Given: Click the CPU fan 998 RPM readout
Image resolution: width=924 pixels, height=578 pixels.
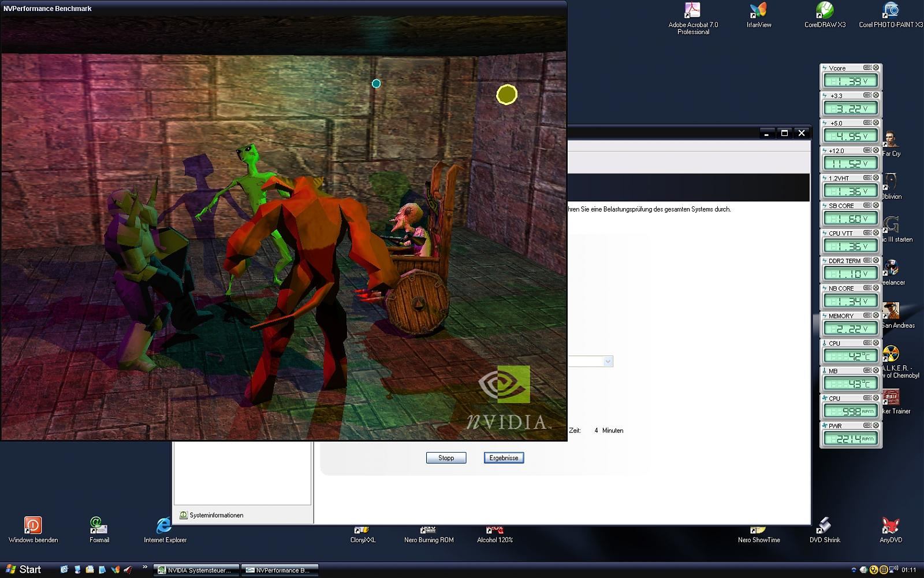Looking at the screenshot, I should tap(851, 411).
